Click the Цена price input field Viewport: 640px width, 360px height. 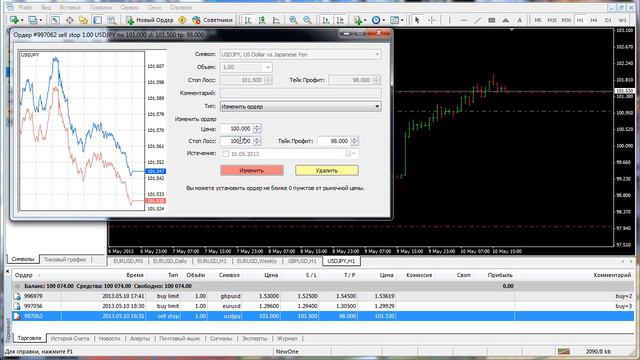click(x=237, y=129)
